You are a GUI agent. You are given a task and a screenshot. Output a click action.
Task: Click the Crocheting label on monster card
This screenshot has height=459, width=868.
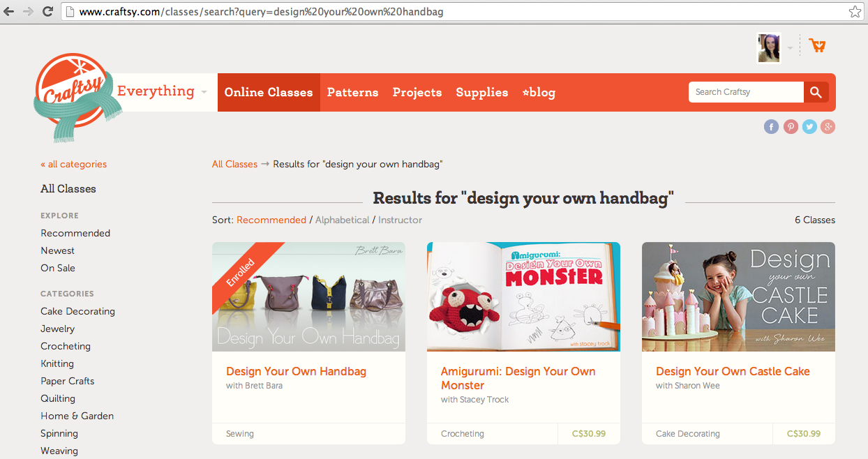462,434
